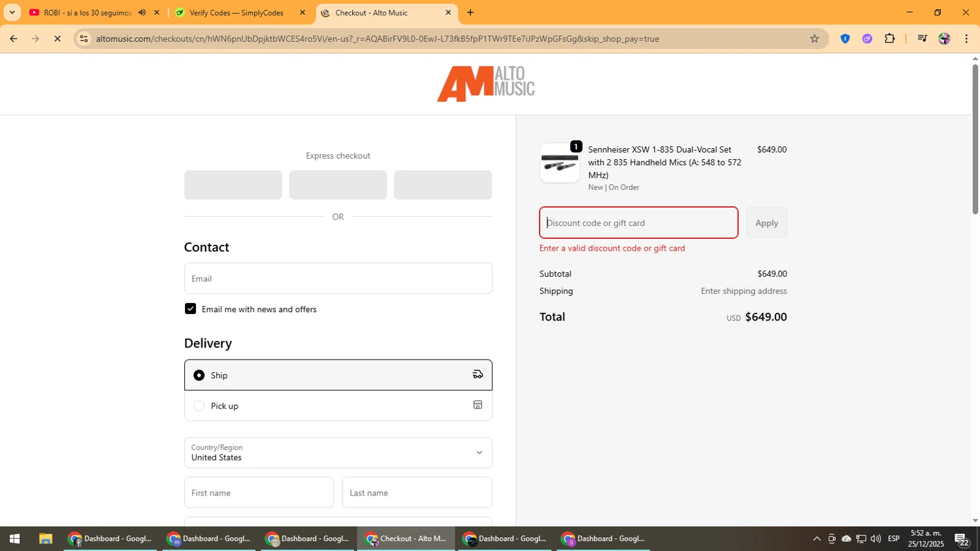Click the Last name field

click(417, 492)
